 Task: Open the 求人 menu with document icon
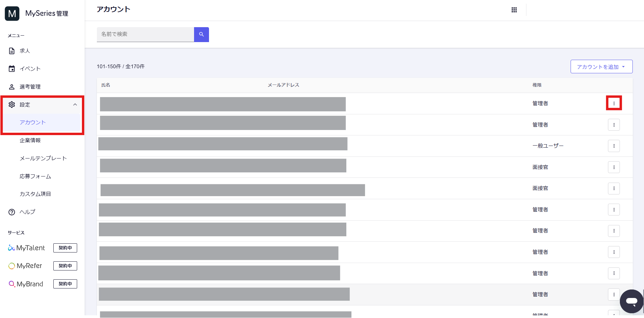click(x=24, y=51)
